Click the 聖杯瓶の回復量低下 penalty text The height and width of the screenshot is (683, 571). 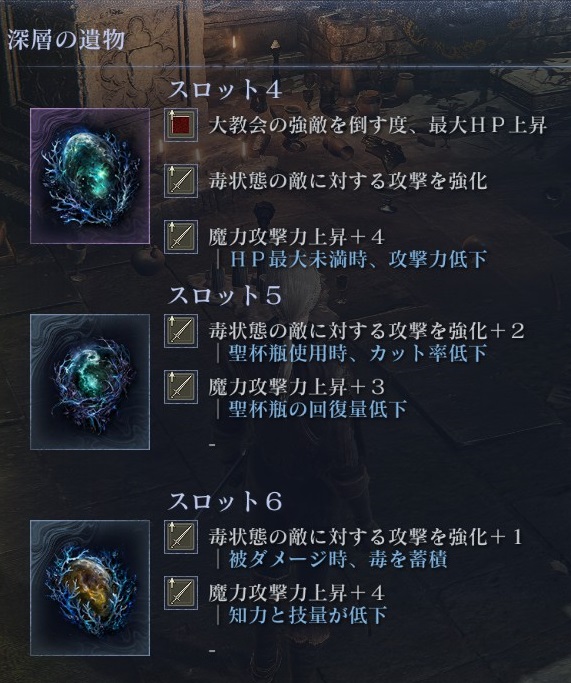click(318, 409)
